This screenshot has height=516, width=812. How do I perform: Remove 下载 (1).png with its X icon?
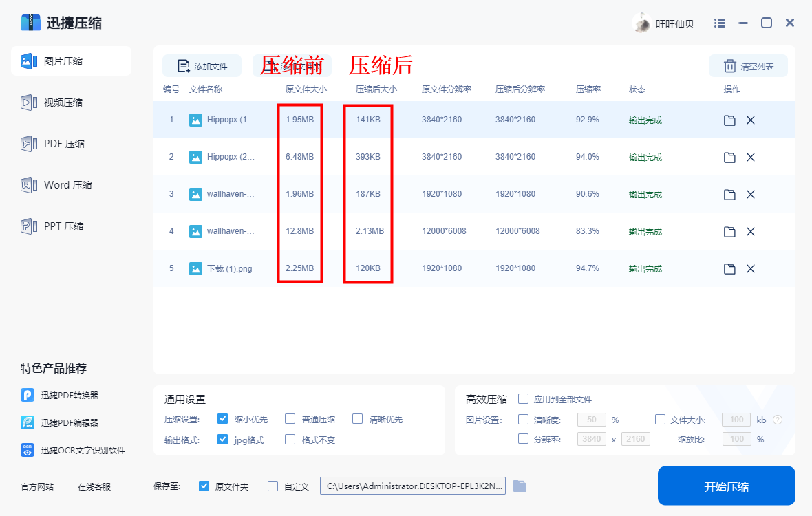point(750,268)
